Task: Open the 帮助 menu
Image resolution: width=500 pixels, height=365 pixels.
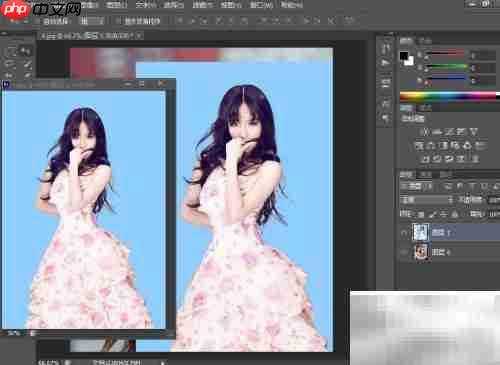Action: [292, 5]
